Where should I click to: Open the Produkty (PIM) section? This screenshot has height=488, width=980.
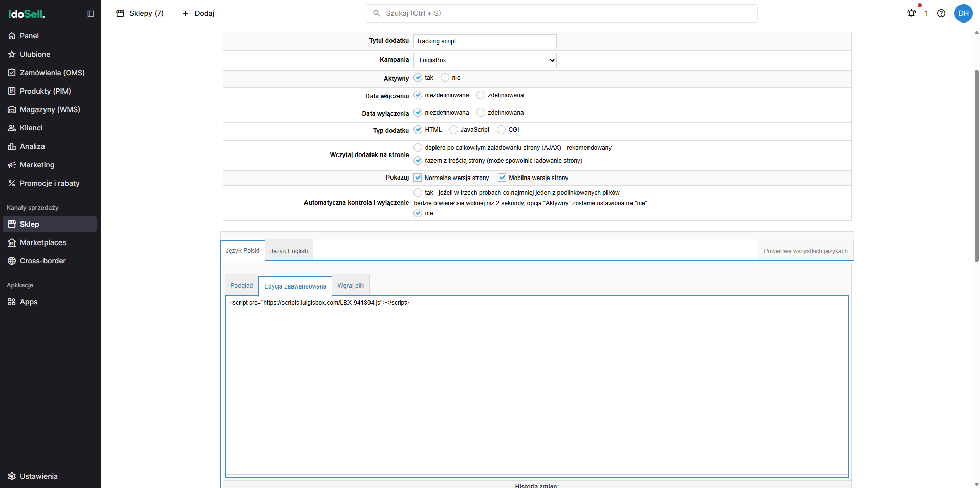tap(45, 91)
